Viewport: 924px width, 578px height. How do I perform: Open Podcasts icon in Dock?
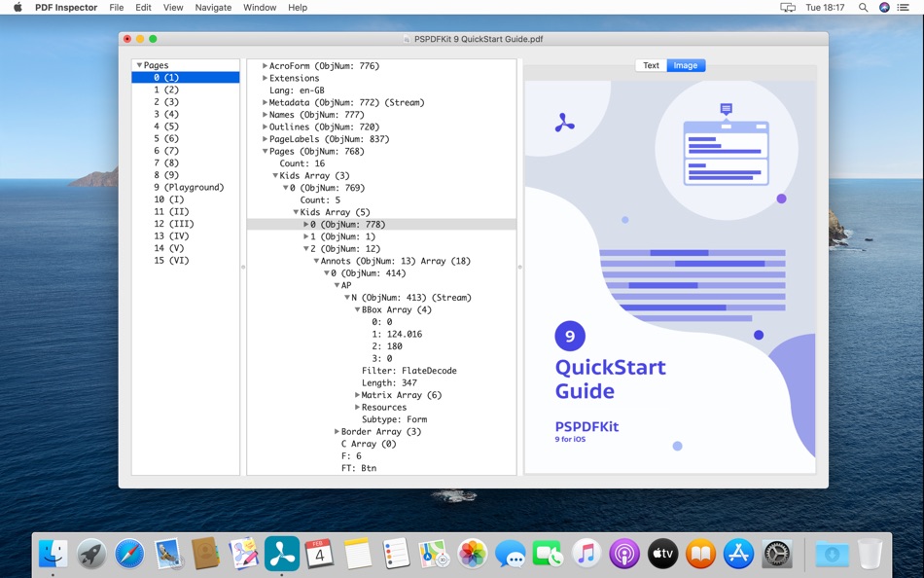pyautogui.click(x=624, y=554)
